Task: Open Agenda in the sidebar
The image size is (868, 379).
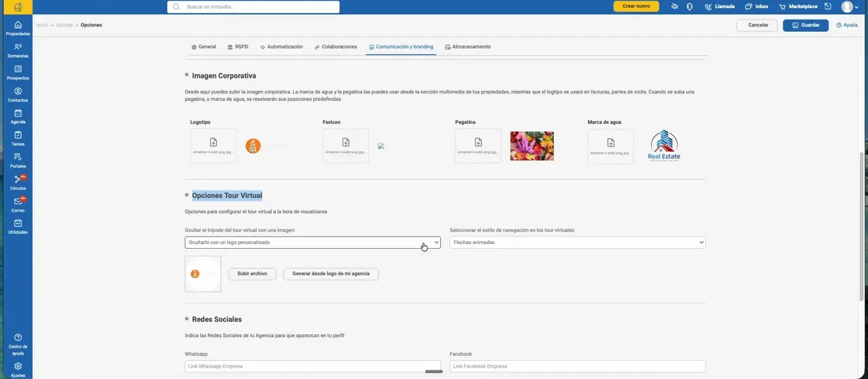Action: (x=18, y=117)
